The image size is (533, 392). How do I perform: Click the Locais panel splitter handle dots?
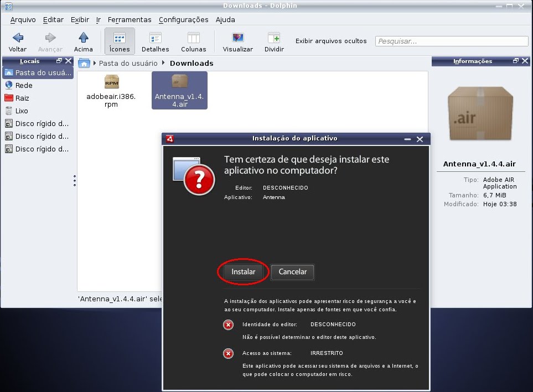click(x=75, y=181)
